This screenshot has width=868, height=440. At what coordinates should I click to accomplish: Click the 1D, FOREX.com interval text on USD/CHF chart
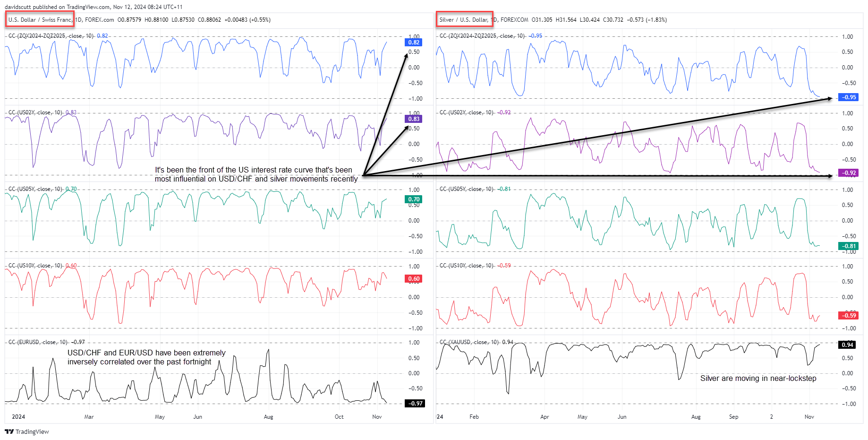point(94,20)
